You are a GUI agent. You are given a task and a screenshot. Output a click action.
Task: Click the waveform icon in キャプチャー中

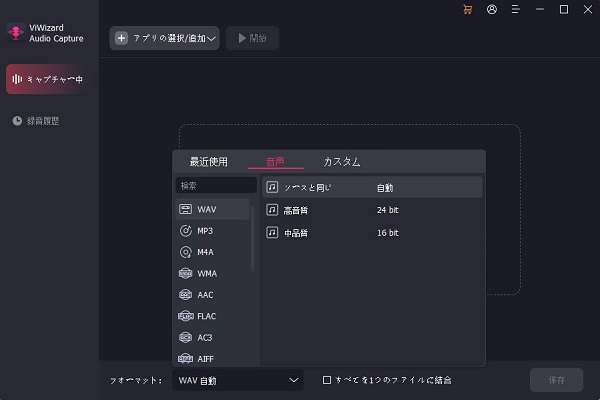click(17, 79)
